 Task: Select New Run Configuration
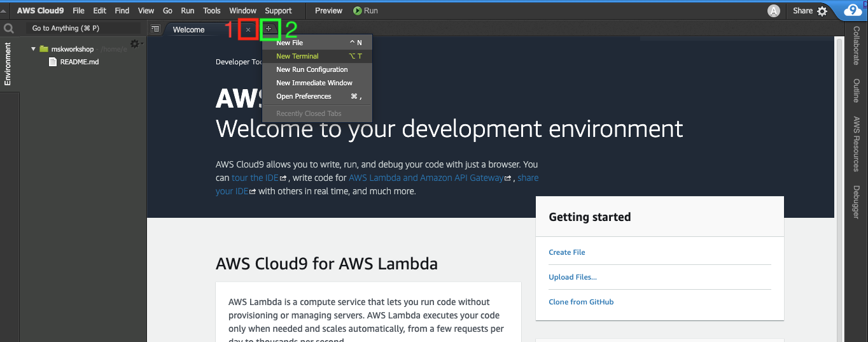click(x=317, y=69)
